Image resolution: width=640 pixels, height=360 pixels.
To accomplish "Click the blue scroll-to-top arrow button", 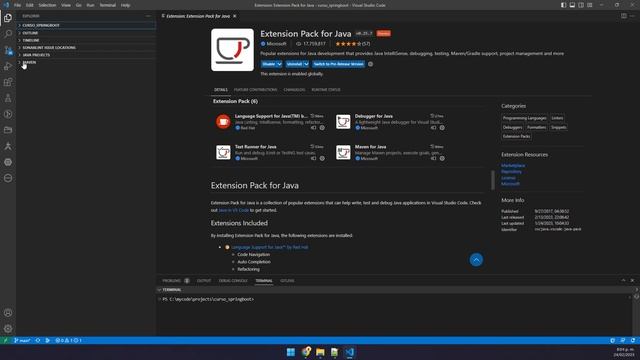I will pos(476,260).
